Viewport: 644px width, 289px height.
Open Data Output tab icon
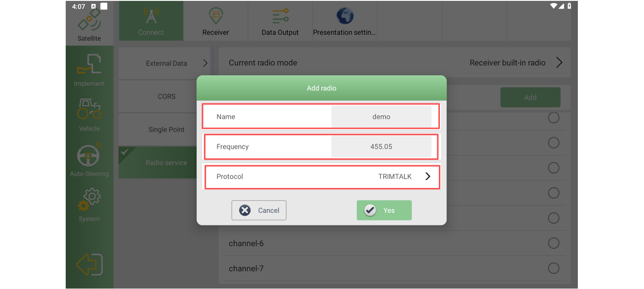pos(280,16)
